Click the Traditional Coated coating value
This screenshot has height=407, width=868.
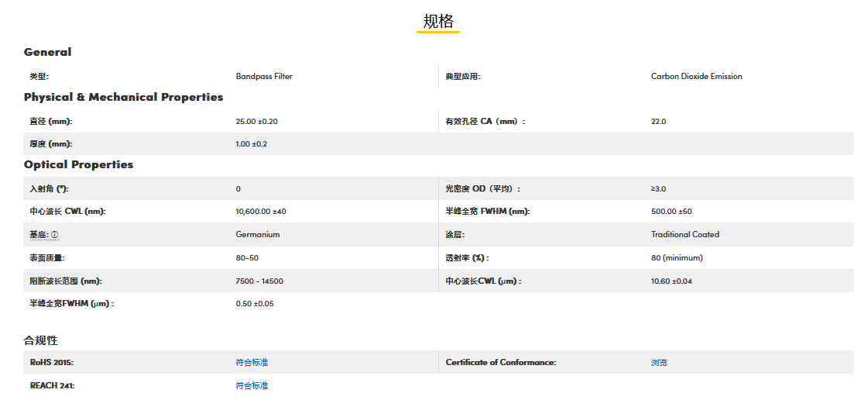(684, 235)
